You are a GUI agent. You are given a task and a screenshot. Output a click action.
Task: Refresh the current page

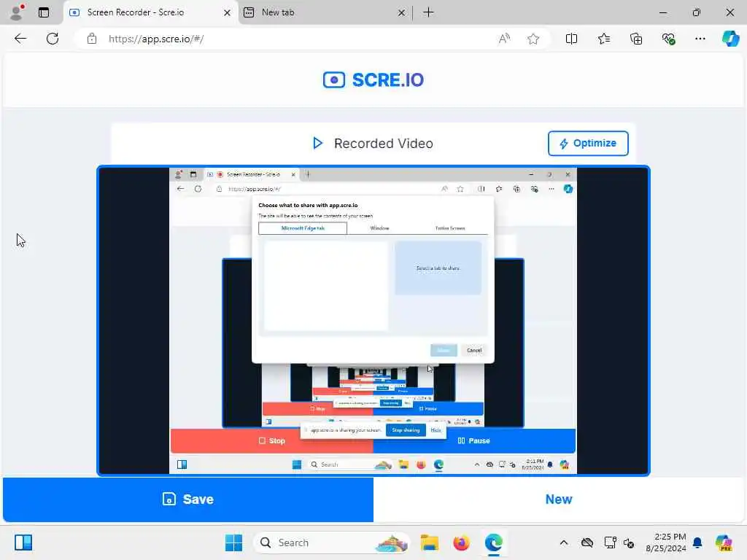pos(53,39)
